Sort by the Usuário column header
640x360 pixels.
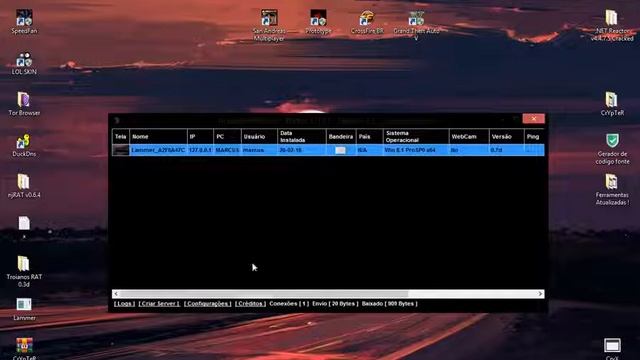click(x=259, y=136)
